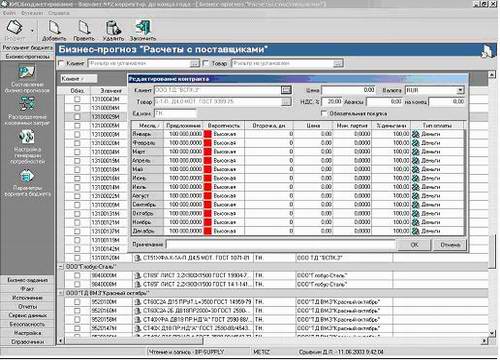The height and width of the screenshot is (360, 500).
Task: Click the application icon in the title bar
Action: pyautogui.click(x=5, y=4)
